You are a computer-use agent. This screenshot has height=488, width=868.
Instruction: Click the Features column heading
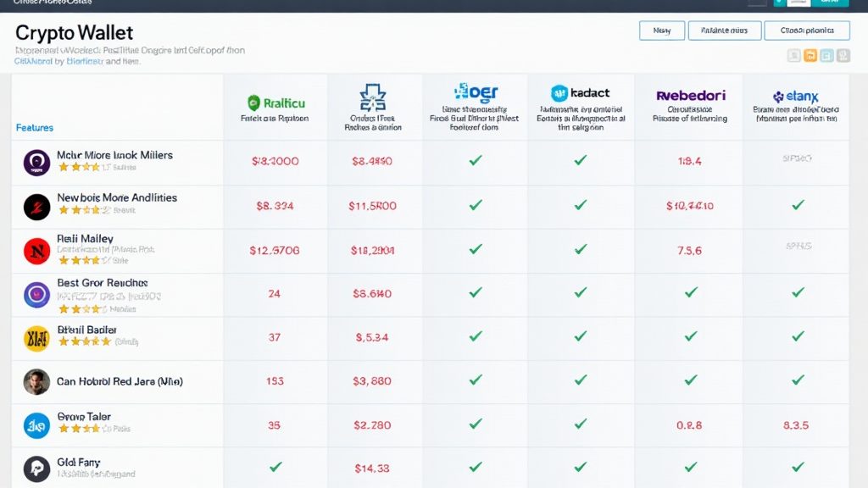coord(34,128)
